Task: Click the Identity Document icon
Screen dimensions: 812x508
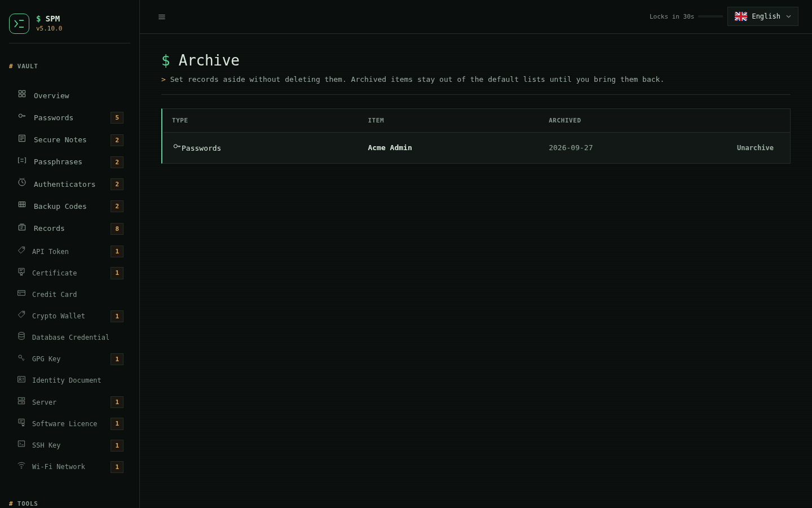Action: click(21, 379)
